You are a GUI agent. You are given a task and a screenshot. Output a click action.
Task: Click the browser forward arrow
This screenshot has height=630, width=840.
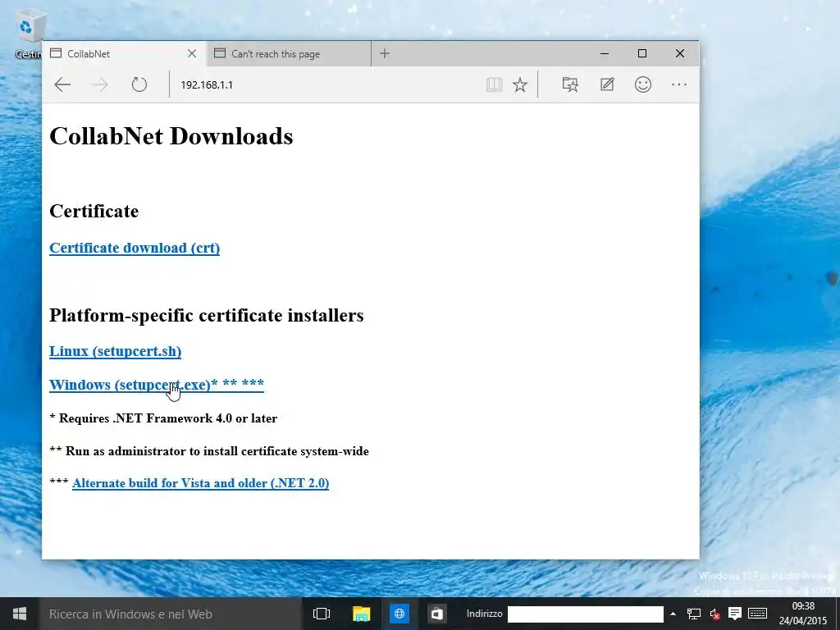coord(99,84)
